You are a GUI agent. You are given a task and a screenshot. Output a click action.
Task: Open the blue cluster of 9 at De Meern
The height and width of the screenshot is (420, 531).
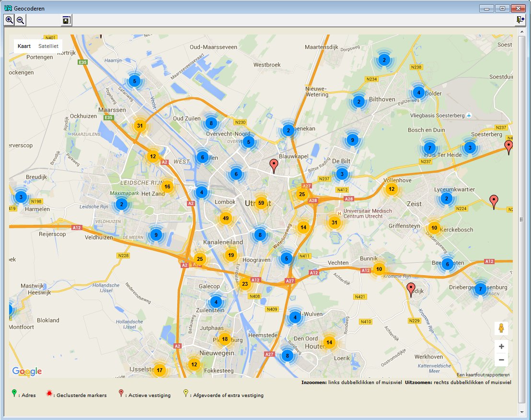pyautogui.click(x=156, y=235)
